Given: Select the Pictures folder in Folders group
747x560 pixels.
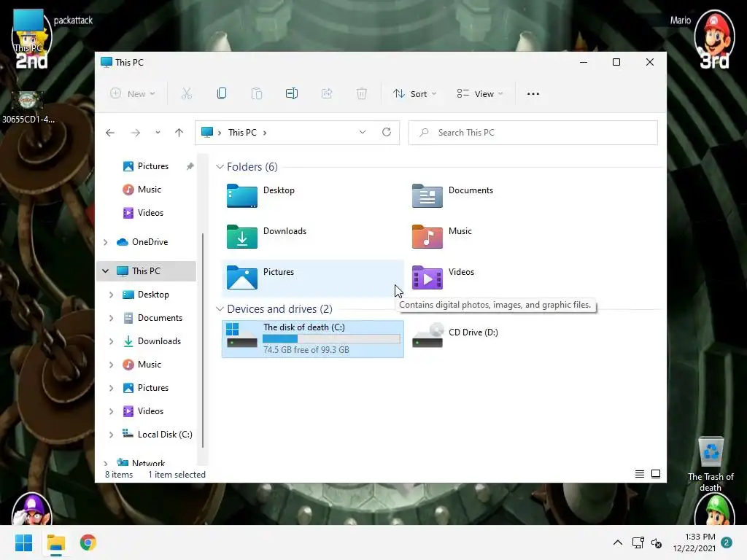Looking at the screenshot, I should pos(312,277).
